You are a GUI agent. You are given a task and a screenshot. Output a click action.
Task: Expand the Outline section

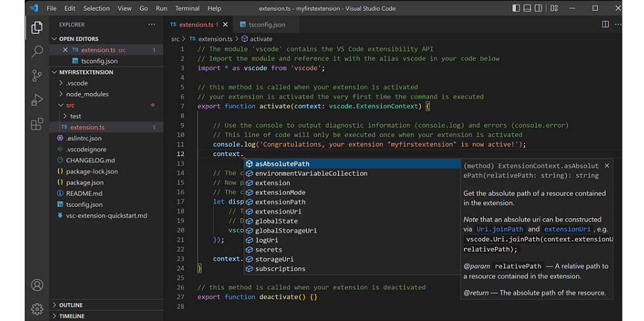pyautogui.click(x=106, y=305)
